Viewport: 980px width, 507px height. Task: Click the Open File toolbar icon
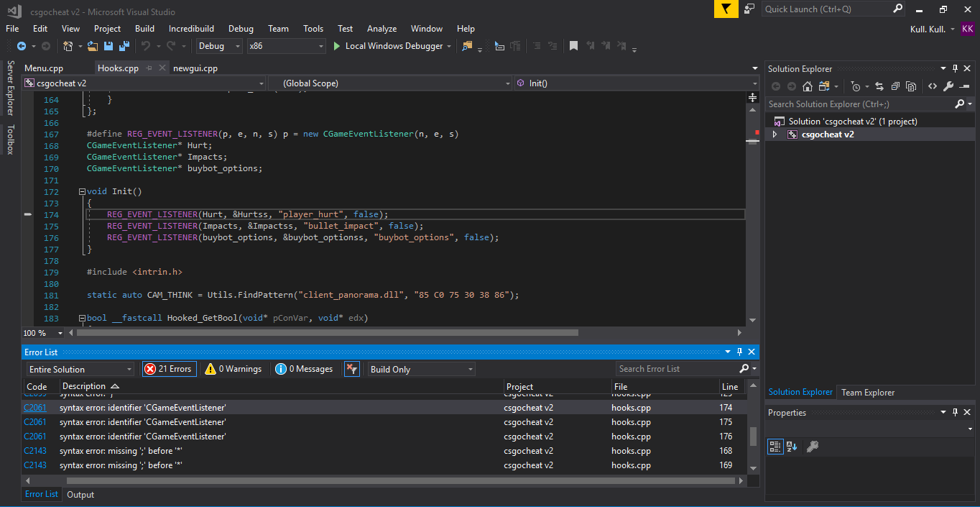(93, 46)
